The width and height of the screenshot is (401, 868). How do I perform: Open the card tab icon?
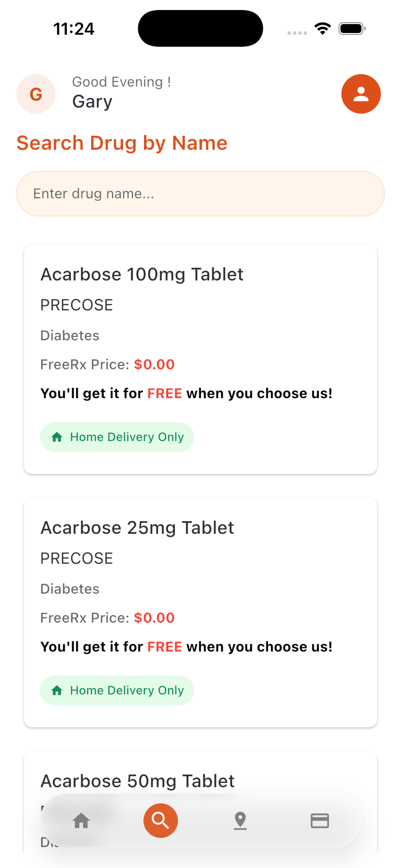[x=320, y=821]
